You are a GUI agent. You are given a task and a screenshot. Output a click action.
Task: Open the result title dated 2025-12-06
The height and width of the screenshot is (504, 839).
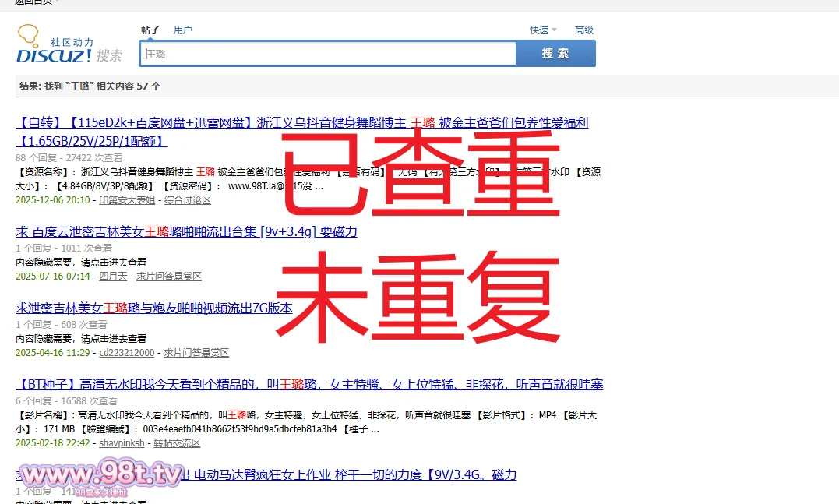[x=302, y=123]
